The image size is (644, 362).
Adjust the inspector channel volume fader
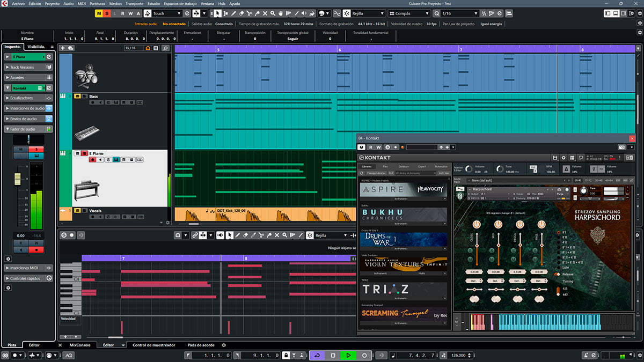click(x=17, y=179)
